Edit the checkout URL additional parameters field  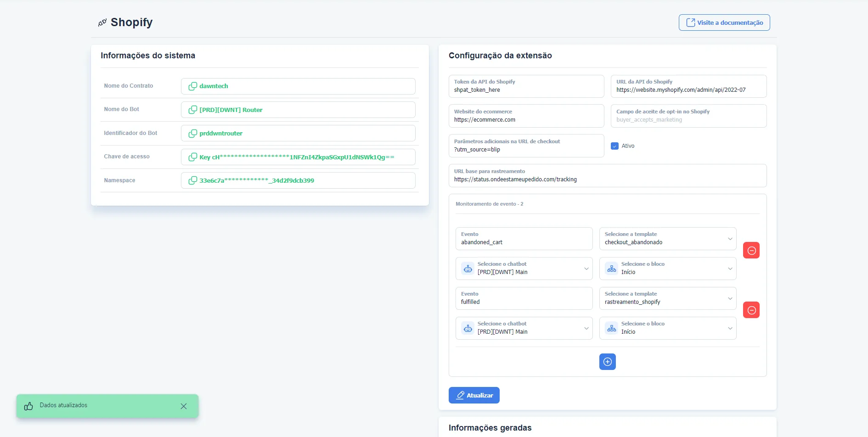(x=526, y=146)
